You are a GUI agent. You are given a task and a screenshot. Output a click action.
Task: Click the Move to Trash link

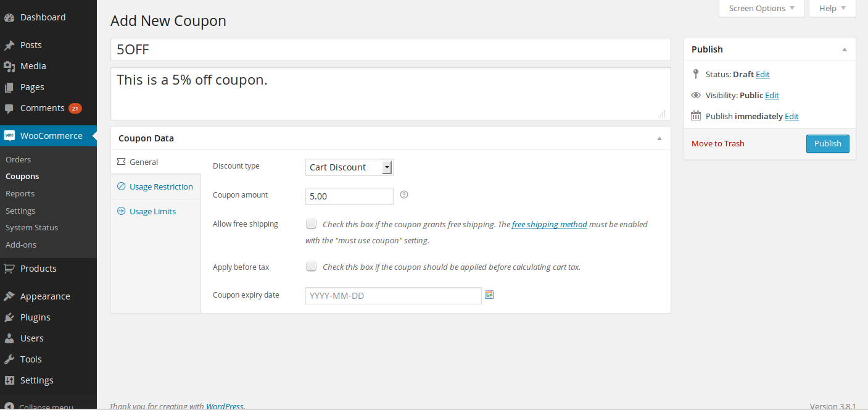(717, 144)
